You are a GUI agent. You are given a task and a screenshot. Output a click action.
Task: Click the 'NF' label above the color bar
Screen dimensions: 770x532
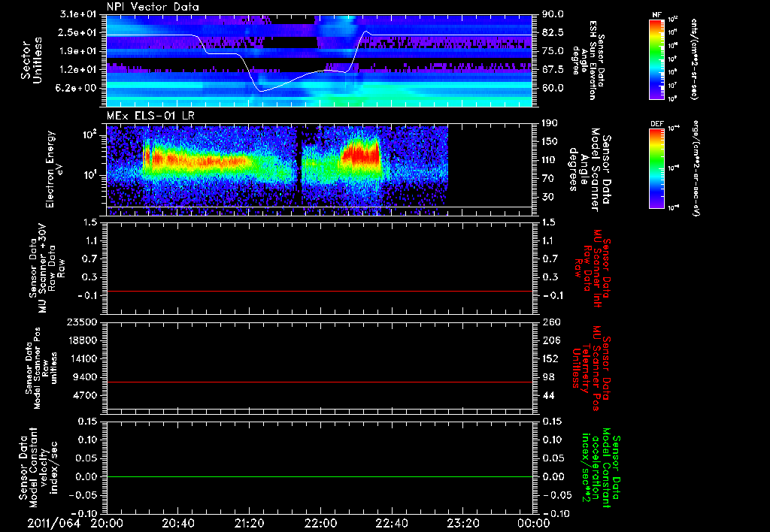click(x=656, y=15)
